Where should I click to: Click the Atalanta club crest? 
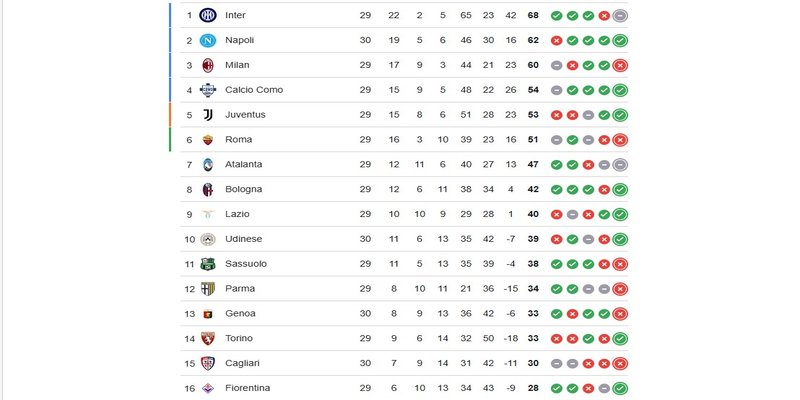tap(208, 165)
